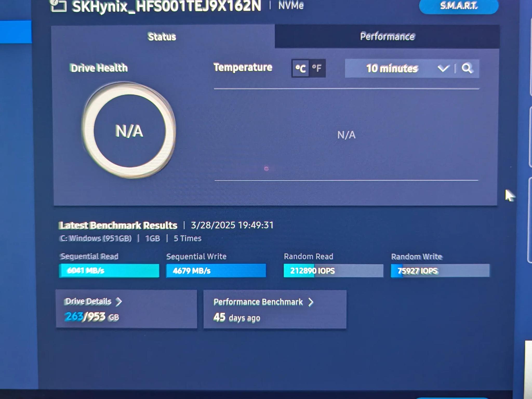Screen dimensions: 532x399
Task: Click the Sequential Read 6041 MB/s bar
Action: (x=109, y=271)
